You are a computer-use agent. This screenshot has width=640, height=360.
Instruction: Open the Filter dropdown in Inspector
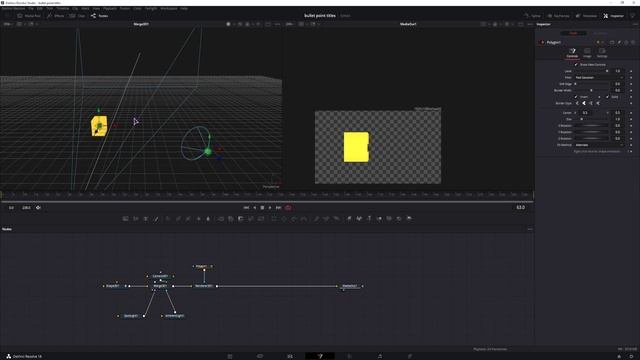tap(599, 78)
